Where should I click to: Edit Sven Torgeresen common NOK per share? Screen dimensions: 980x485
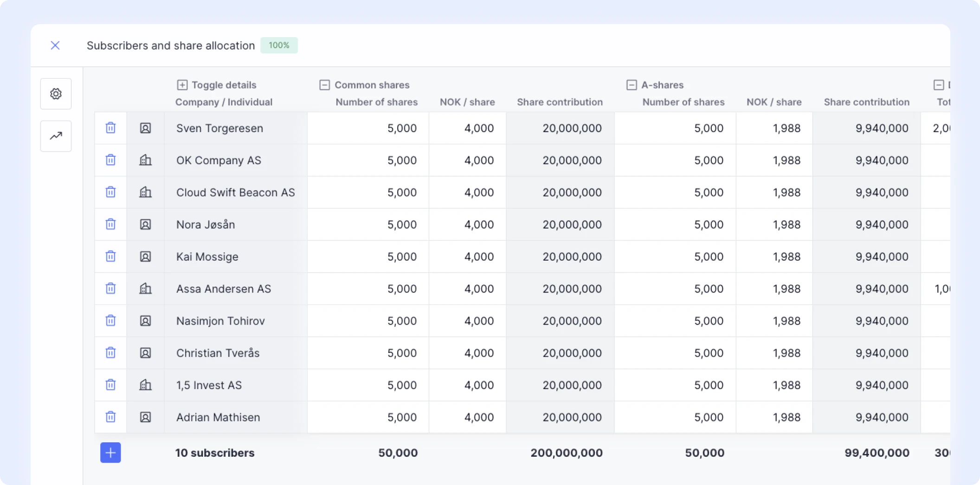(467, 128)
